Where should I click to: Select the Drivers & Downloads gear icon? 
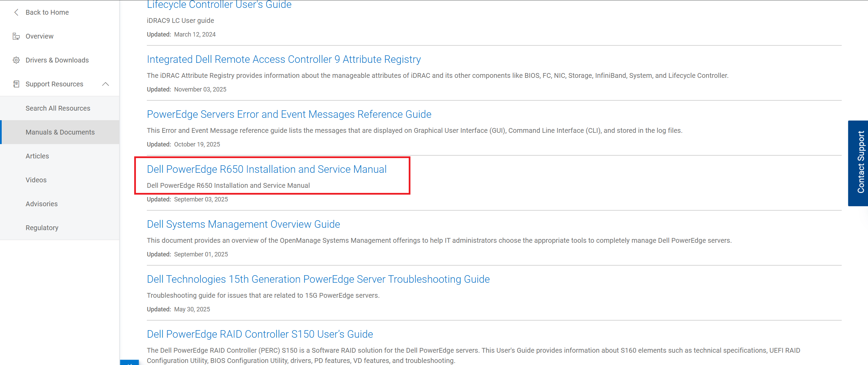click(16, 60)
